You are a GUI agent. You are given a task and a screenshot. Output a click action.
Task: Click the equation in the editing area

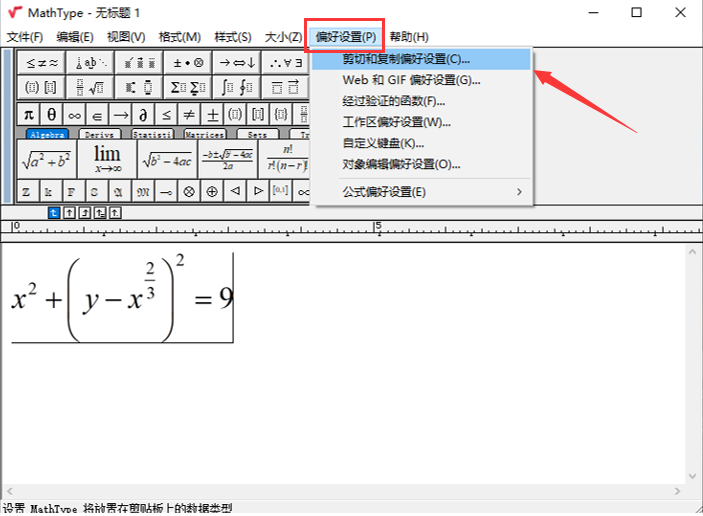point(122,298)
